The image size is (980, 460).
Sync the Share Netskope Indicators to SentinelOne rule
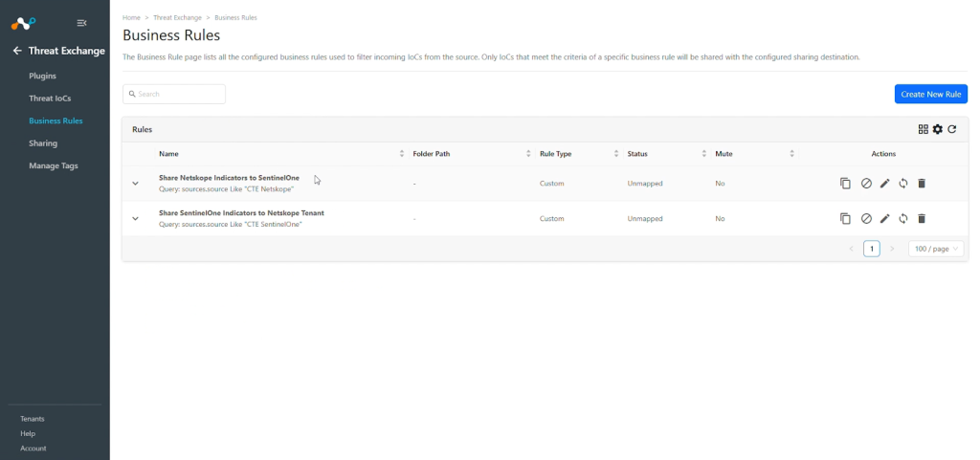(903, 184)
